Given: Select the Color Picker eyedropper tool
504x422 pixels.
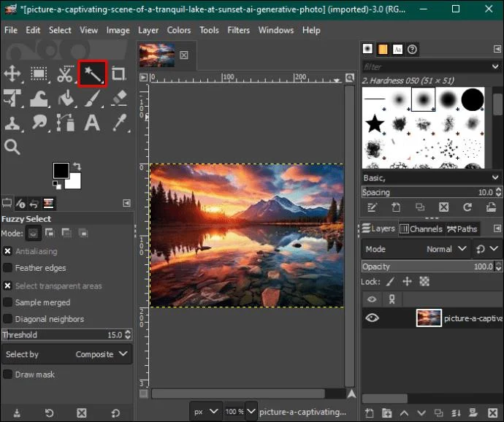Looking at the screenshot, I should tap(120, 123).
